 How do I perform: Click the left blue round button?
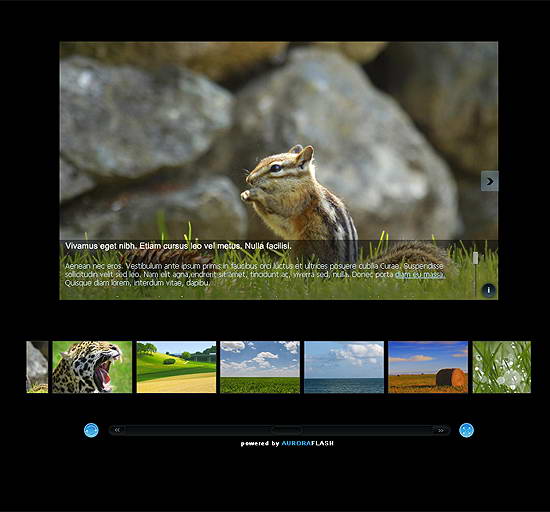click(91, 430)
